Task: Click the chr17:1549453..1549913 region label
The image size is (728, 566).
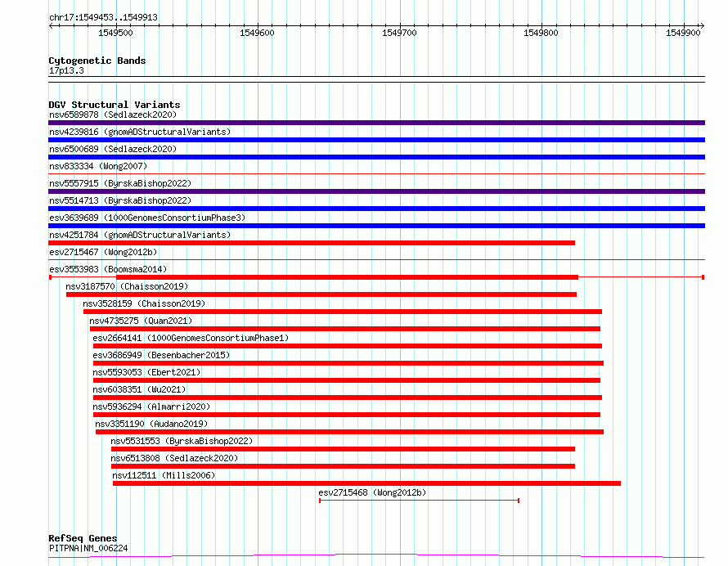Action: [104, 18]
